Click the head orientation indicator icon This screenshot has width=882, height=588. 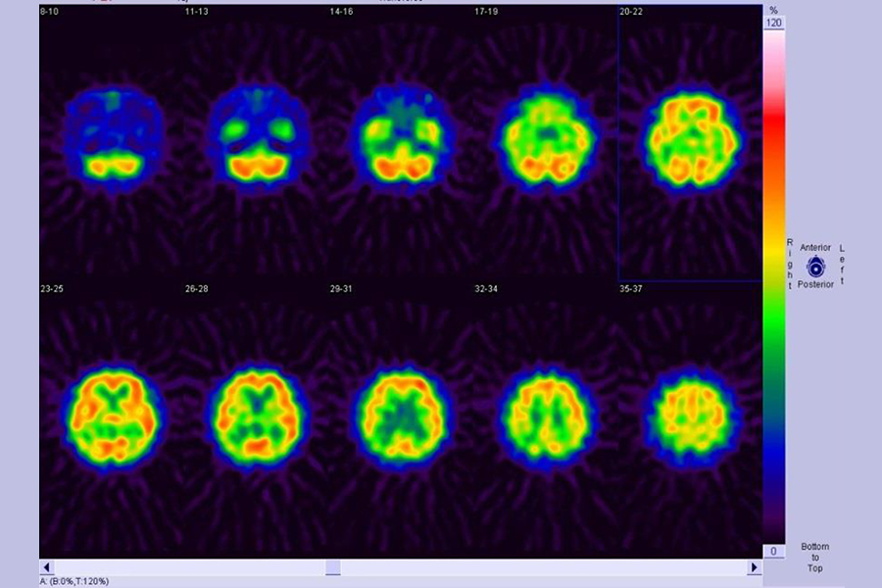(x=815, y=267)
